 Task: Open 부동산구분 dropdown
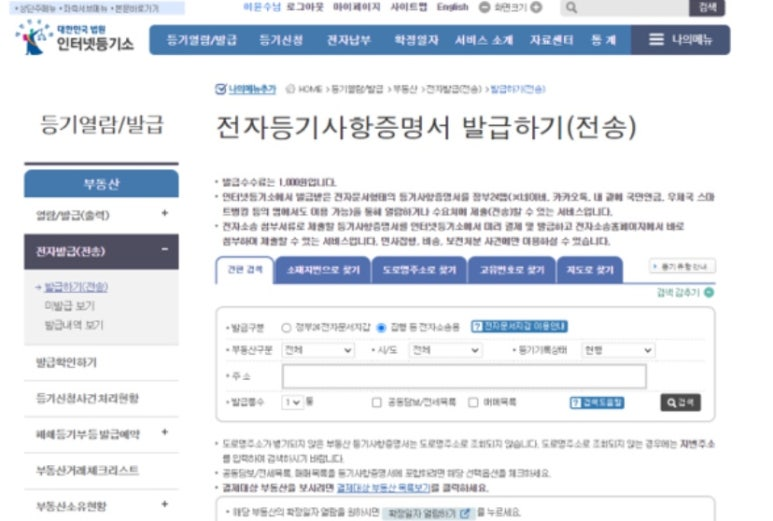click(318, 350)
